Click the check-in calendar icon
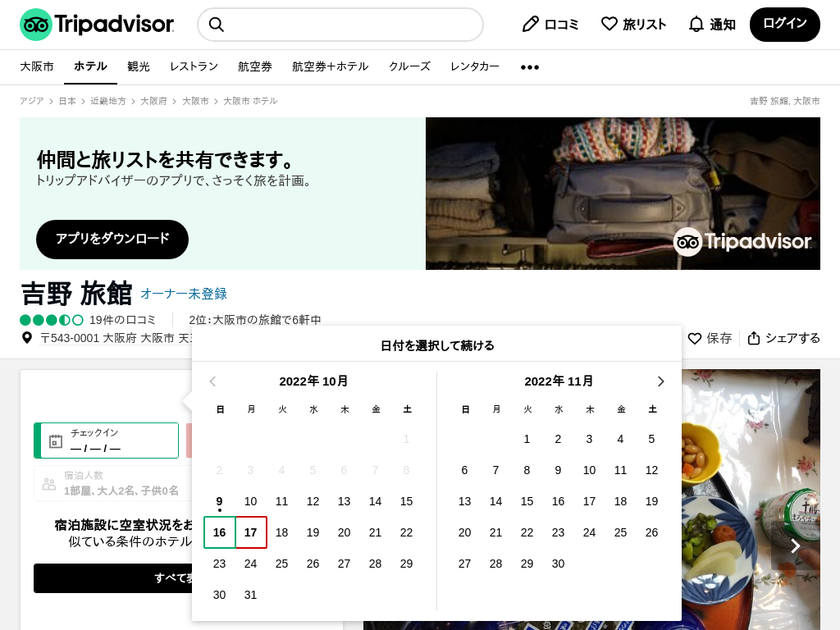This screenshot has height=630, width=840. (56, 441)
